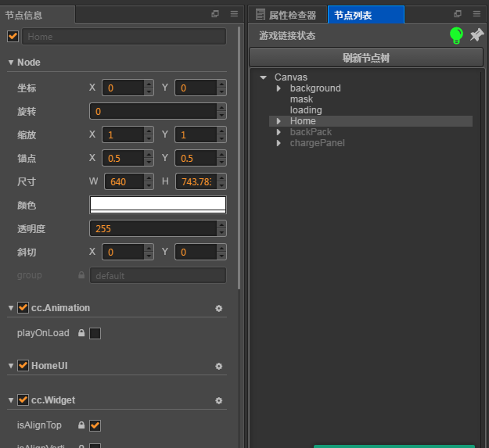489x448 pixels.
Task: Collapse the Node section
Action: [11, 63]
